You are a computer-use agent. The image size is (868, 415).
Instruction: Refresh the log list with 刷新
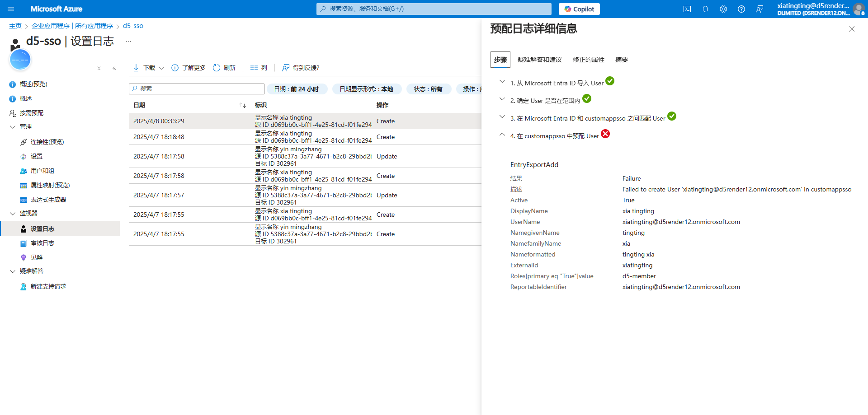(x=224, y=68)
